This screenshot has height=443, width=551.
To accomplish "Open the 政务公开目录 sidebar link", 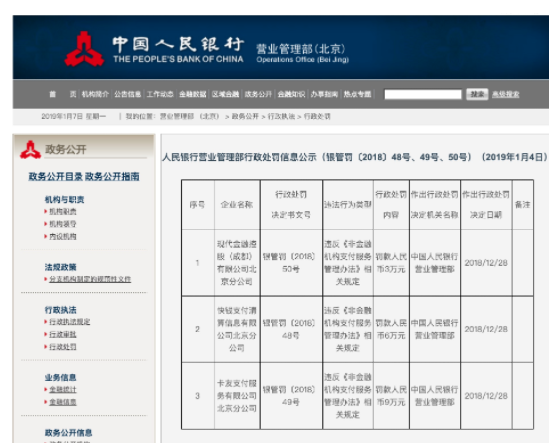I will 56,176.
